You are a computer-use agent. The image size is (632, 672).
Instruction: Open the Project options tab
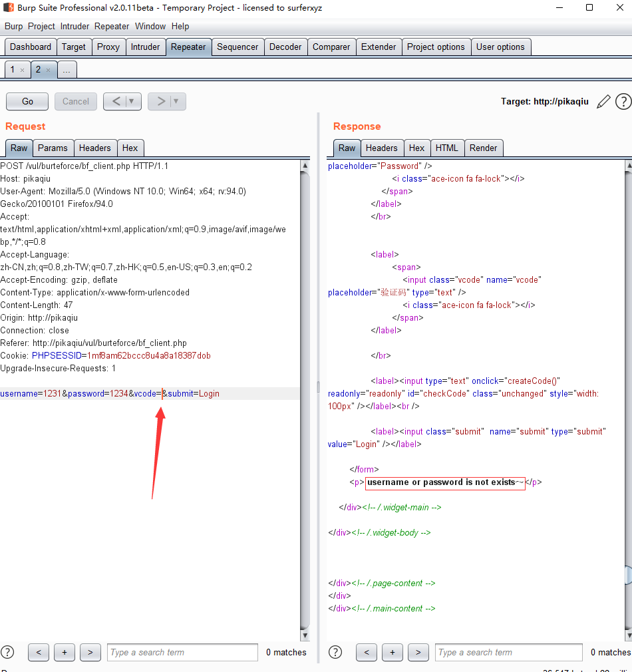tap(436, 47)
